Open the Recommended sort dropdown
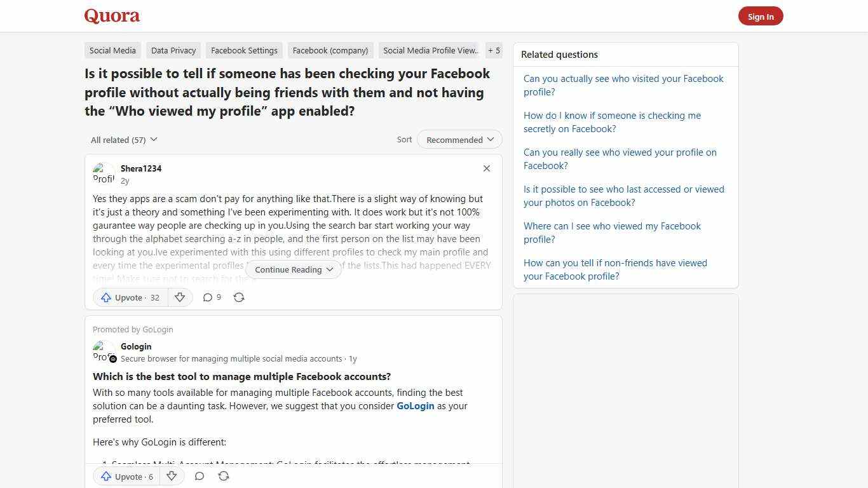 [x=459, y=139]
